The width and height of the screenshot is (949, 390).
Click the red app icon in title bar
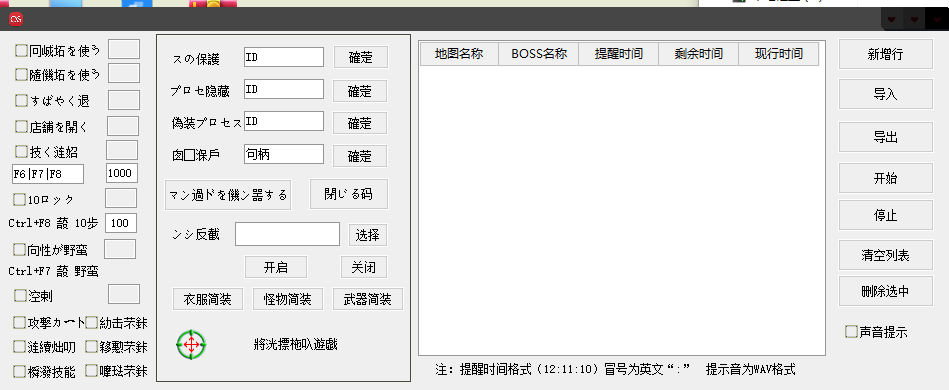[x=16, y=19]
